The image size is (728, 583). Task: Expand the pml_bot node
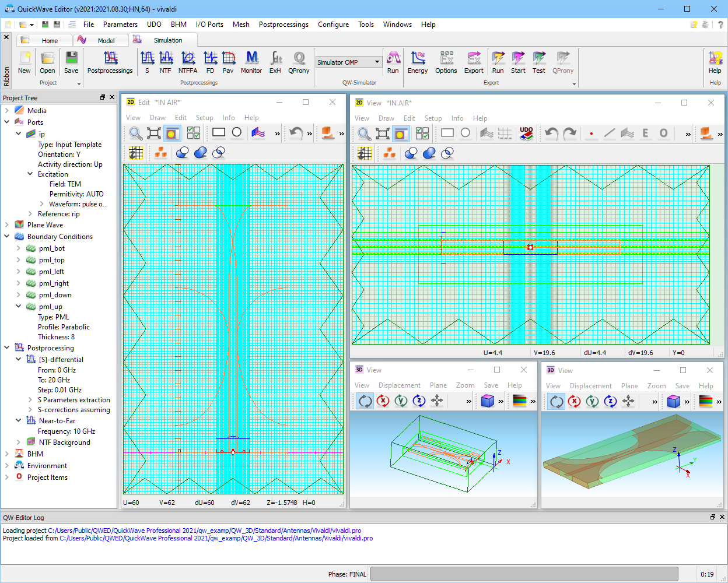click(18, 248)
